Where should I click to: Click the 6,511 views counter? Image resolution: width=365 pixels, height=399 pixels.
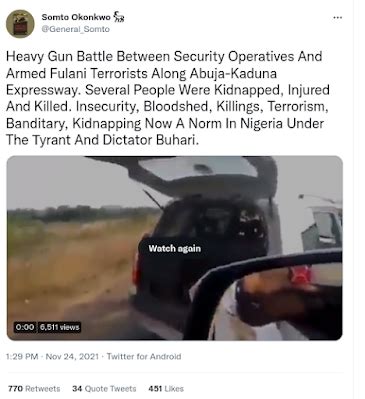click(x=60, y=327)
